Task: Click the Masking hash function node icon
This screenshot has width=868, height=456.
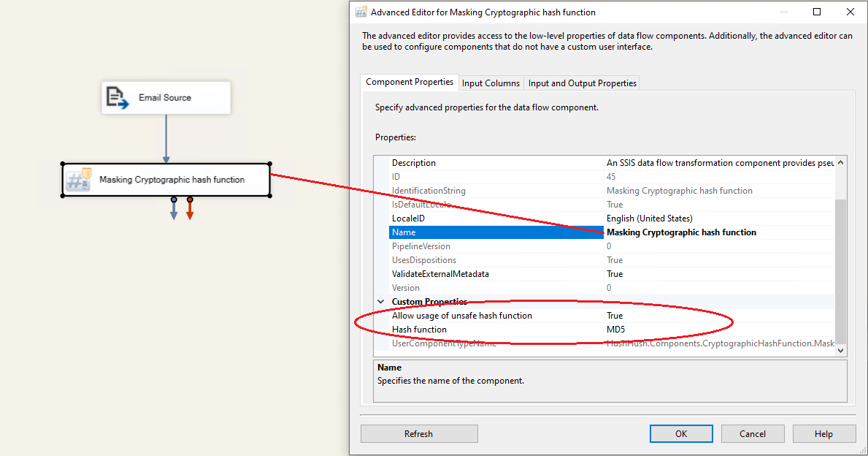Action: [x=79, y=180]
